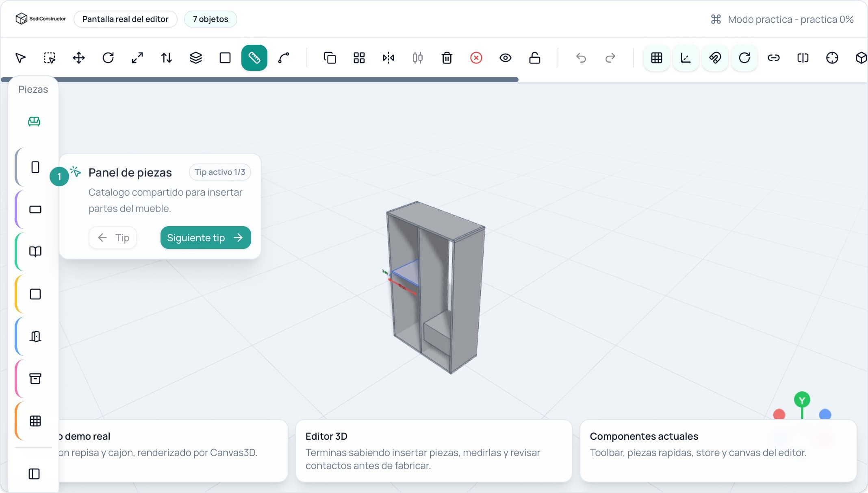Click the split compare view icon

click(803, 58)
